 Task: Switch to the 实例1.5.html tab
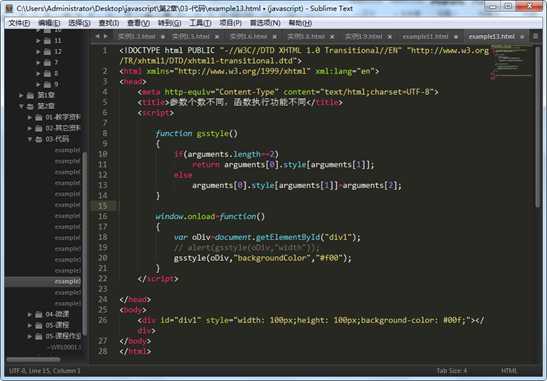195,37
